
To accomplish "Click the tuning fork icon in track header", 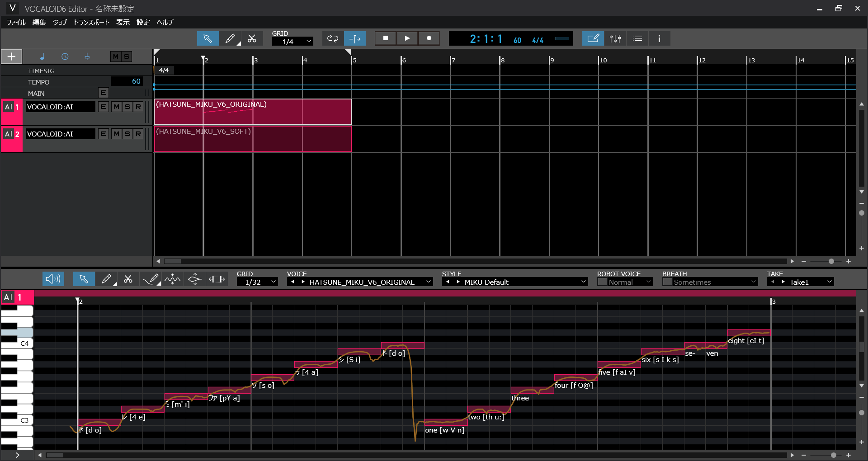I will [x=87, y=56].
